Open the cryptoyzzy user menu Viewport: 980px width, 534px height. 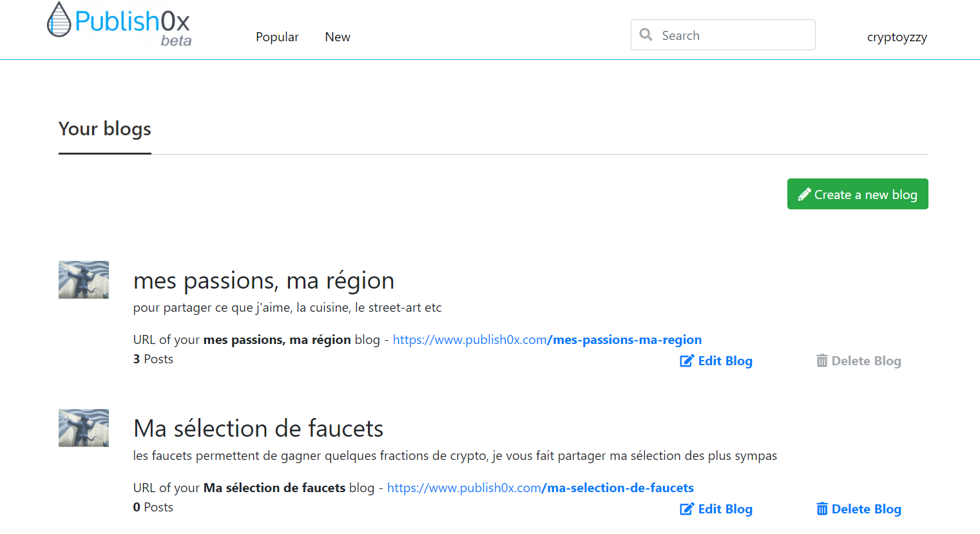pos(897,37)
